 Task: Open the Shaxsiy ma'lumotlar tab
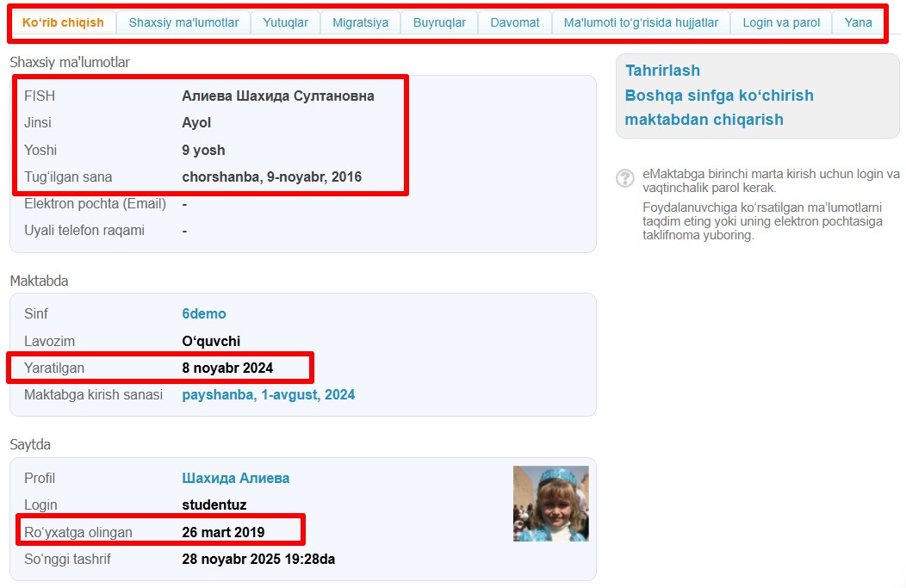click(x=183, y=23)
